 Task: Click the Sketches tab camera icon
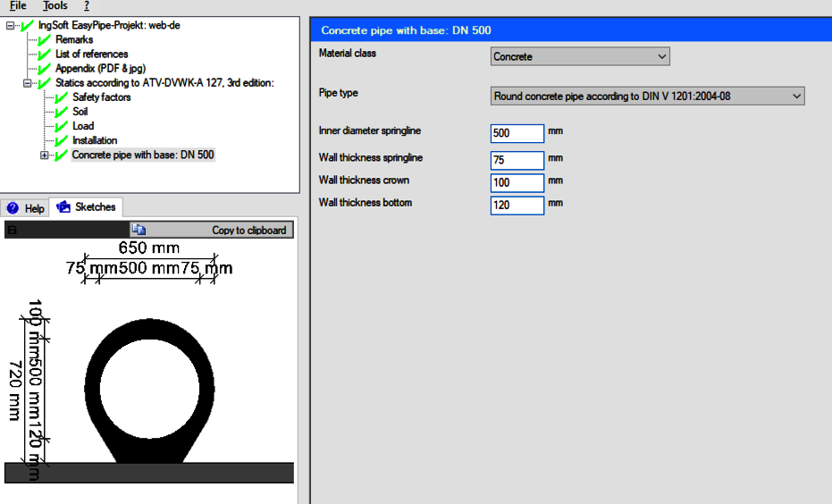[63, 207]
